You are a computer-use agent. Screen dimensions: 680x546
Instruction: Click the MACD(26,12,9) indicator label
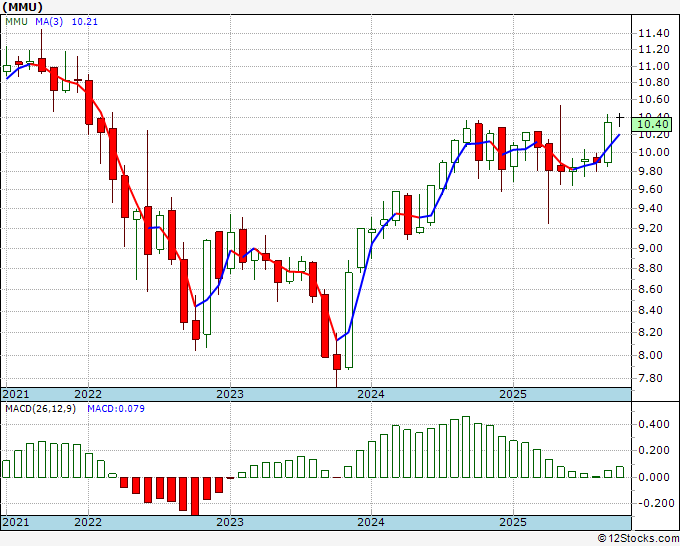pos(40,409)
